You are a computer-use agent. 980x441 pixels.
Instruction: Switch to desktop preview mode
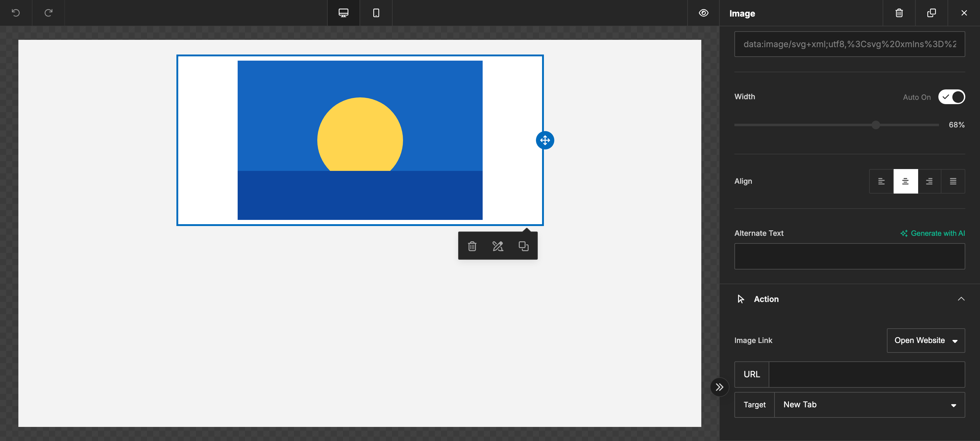tap(343, 13)
